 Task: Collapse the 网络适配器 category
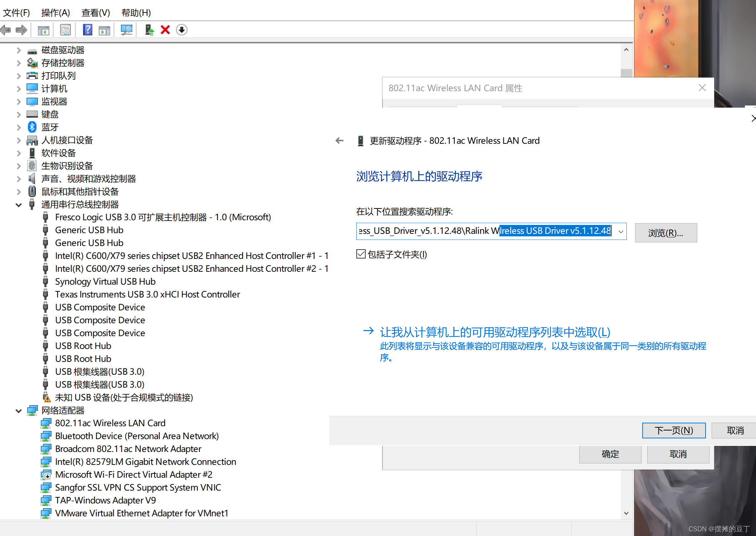pyautogui.click(x=19, y=410)
